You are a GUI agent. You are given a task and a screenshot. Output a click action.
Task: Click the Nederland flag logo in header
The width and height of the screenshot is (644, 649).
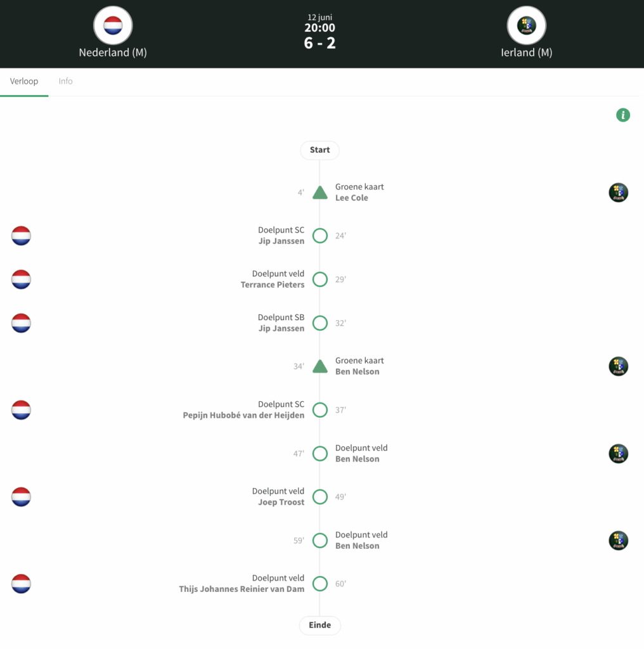[113, 25]
